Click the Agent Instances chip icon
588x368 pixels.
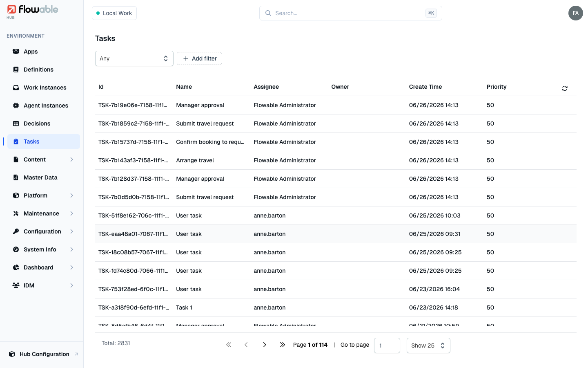click(x=16, y=105)
